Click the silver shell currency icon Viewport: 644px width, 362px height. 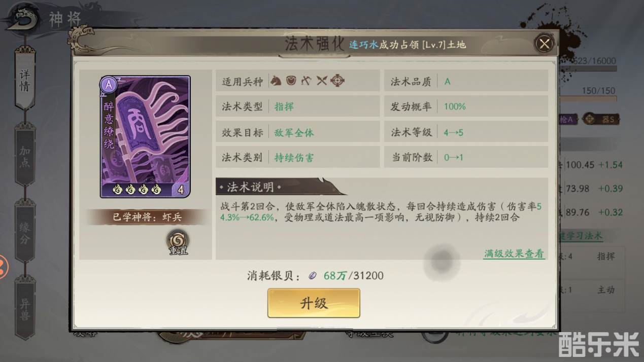(313, 276)
